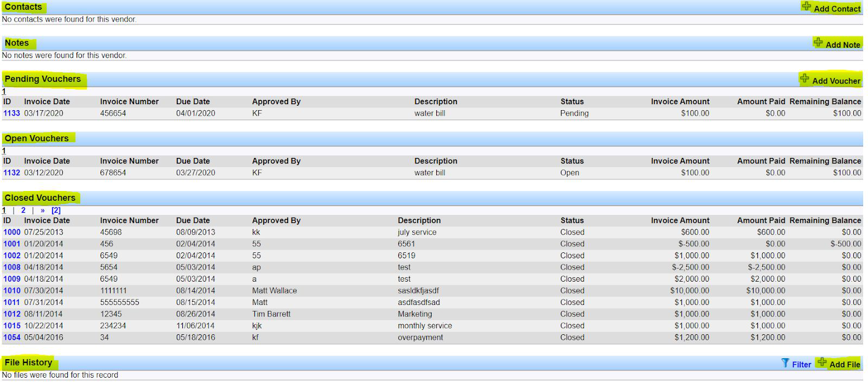Open closed voucher ID 1002

[11, 256]
